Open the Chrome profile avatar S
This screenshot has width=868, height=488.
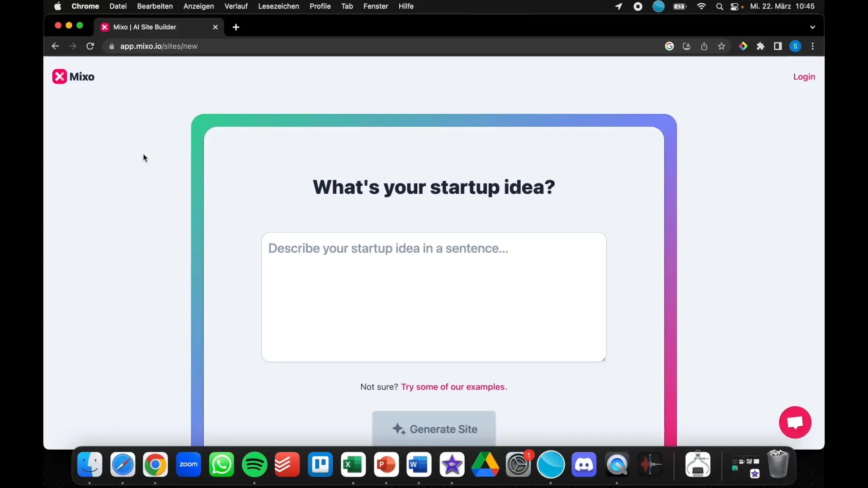coord(795,46)
